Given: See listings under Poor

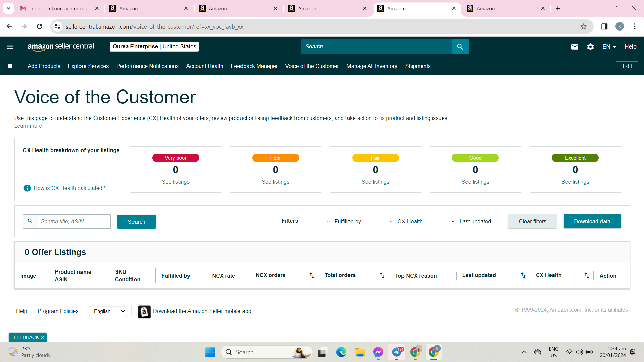Looking at the screenshot, I should coord(275,182).
